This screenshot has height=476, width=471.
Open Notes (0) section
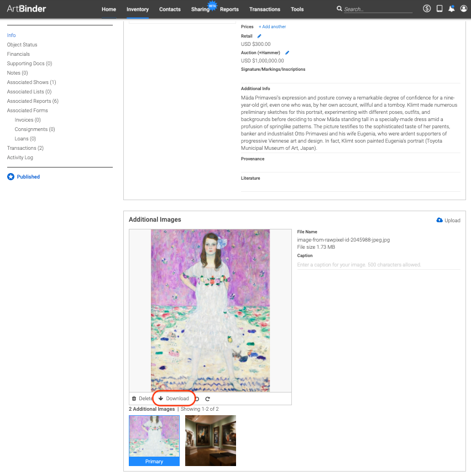[x=17, y=73]
